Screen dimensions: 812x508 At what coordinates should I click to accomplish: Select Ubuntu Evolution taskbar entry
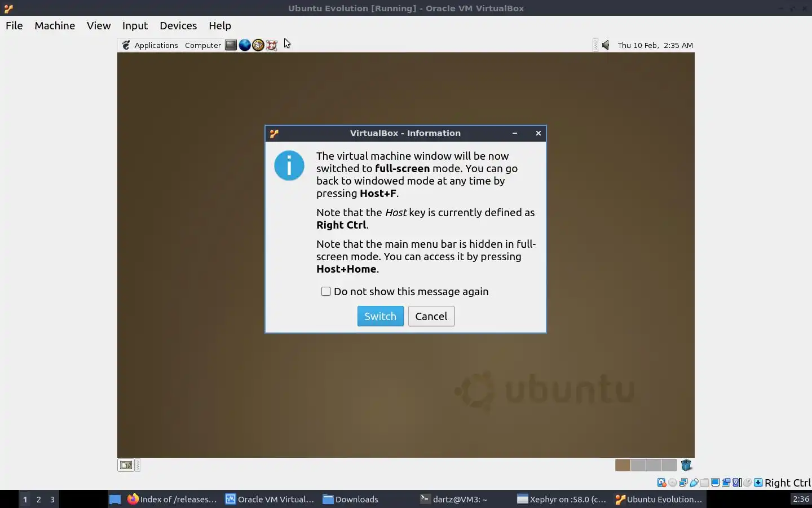pos(659,499)
